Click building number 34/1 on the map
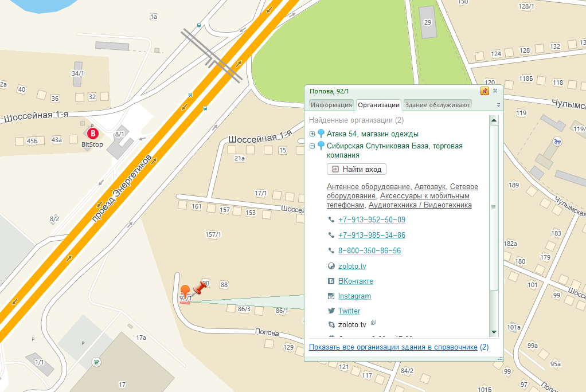 pos(78,73)
